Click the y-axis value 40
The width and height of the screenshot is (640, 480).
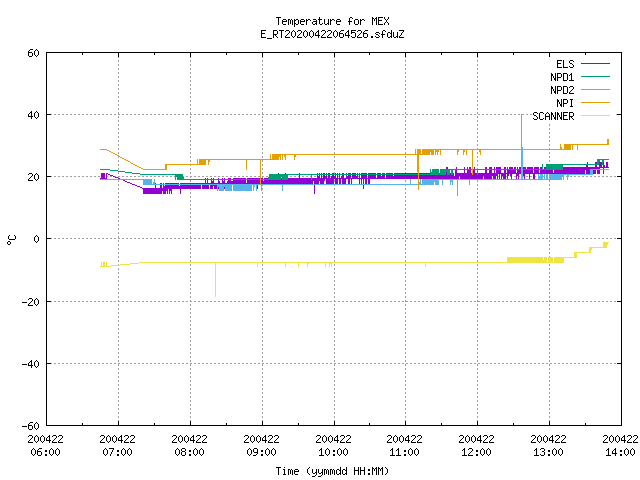tap(33, 115)
